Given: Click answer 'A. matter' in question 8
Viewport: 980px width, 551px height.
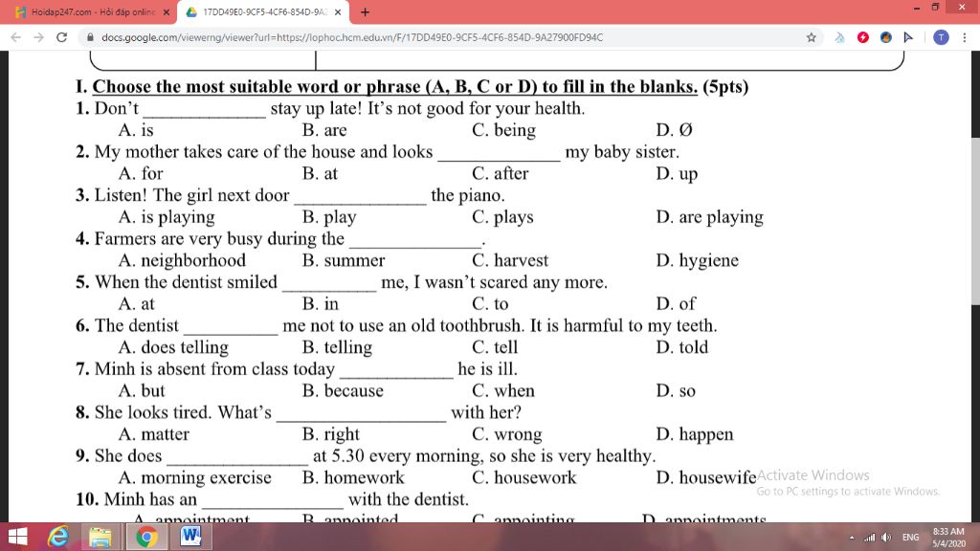Looking at the screenshot, I should pyautogui.click(x=154, y=433).
